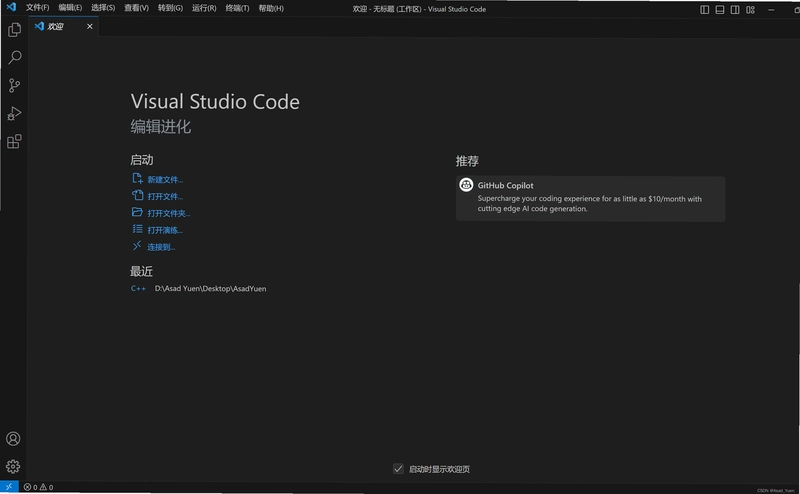Open the Manage gear icon
This screenshot has height=494, width=800.
point(13,466)
